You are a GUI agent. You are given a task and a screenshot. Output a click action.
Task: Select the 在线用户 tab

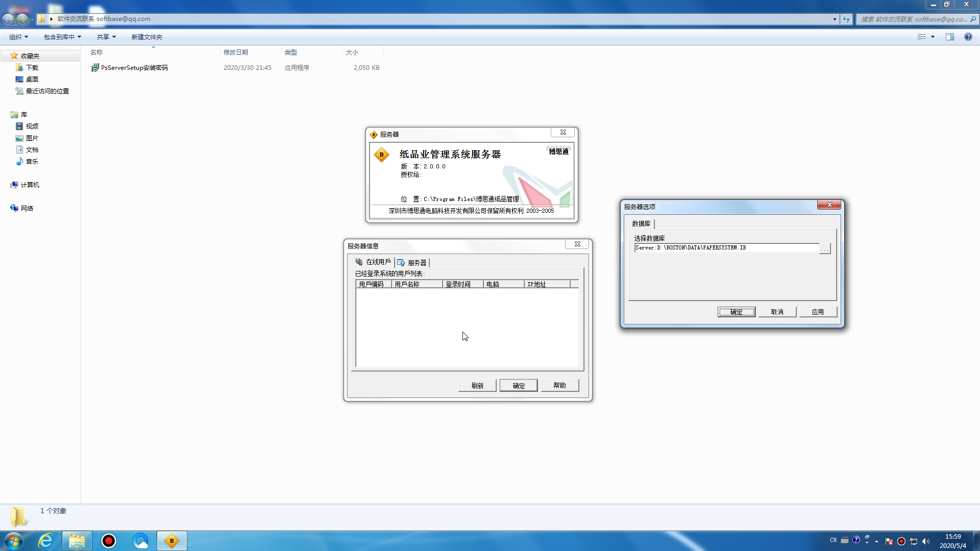[374, 262]
